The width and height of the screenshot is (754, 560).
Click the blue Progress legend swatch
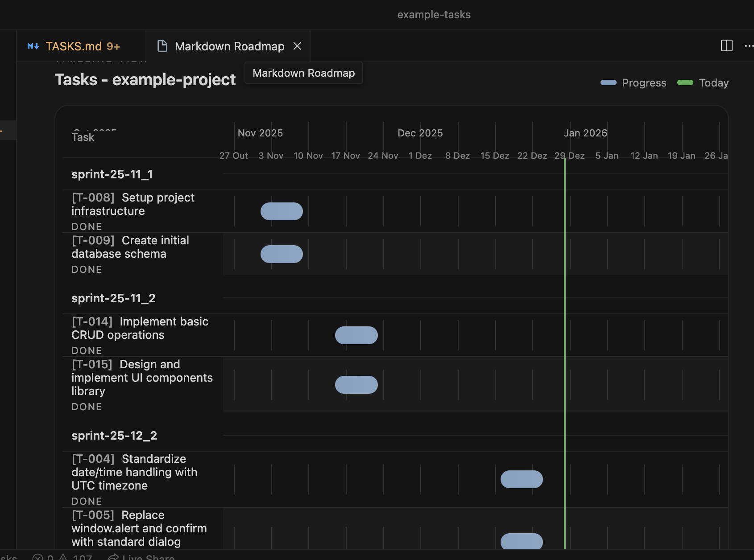tap(609, 82)
